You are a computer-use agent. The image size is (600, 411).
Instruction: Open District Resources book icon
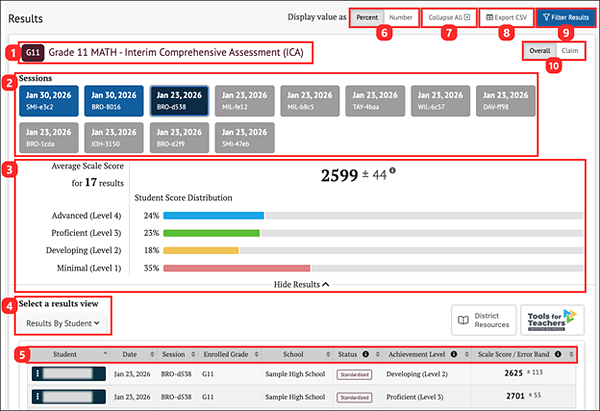pos(463,320)
